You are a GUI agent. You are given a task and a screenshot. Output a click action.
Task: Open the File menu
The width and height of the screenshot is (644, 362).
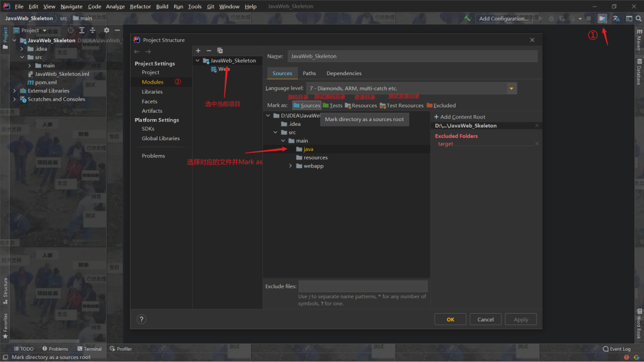coord(19,7)
